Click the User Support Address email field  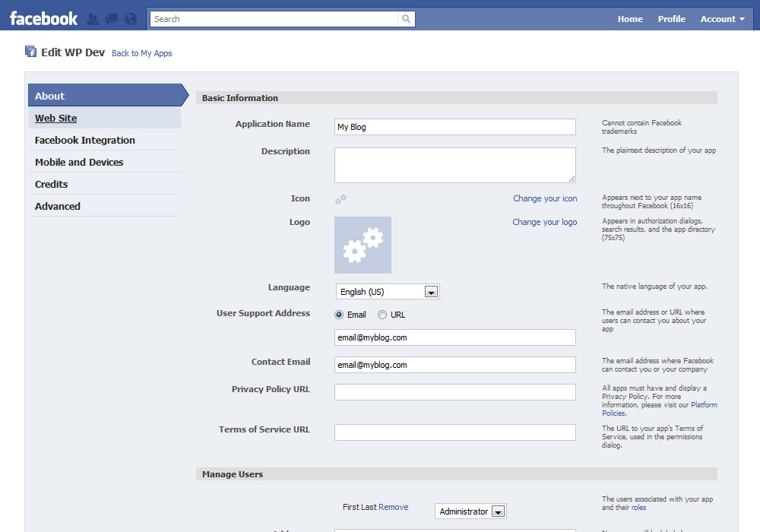455,337
